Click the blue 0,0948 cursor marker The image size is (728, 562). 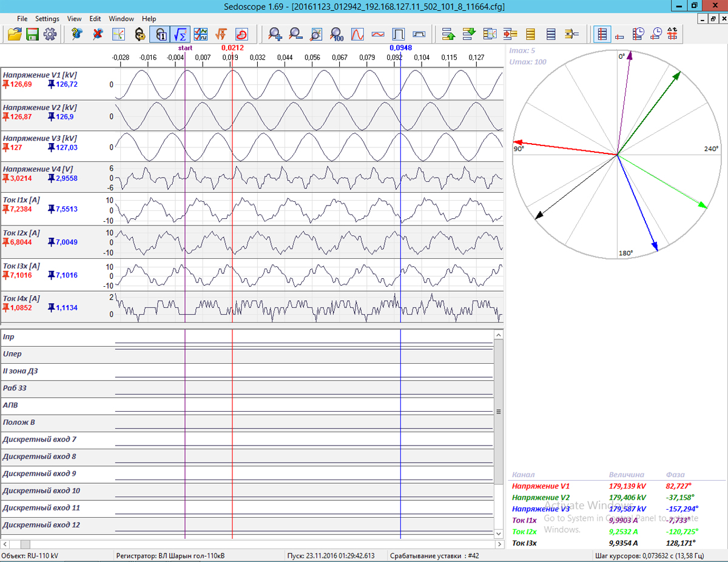pos(400,47)
